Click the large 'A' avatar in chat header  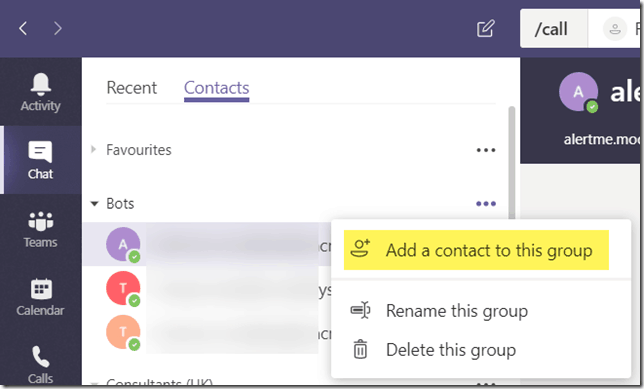coord(578,92)
